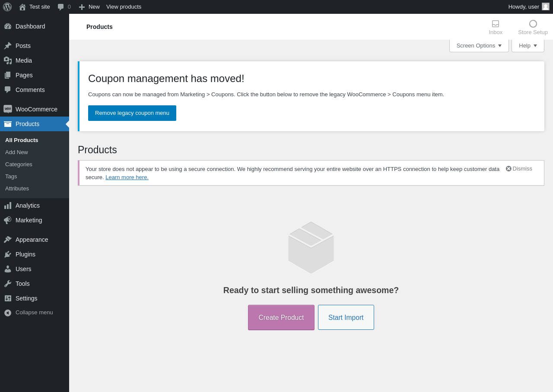Image resolution: width=553 pixels, height=392 pixels.
Task: Click the WordPress logo icon
Action: [x=7, y=7]
